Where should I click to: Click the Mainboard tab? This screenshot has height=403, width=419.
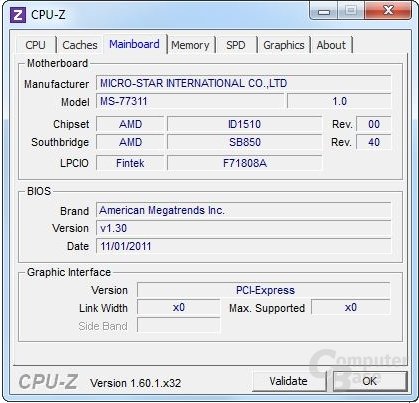[134, 44]
